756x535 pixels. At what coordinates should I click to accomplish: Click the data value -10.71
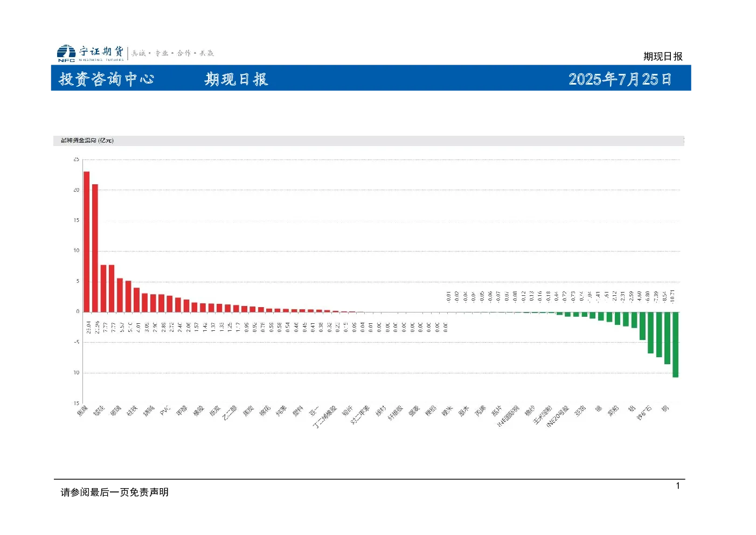[x=672, y=296]
